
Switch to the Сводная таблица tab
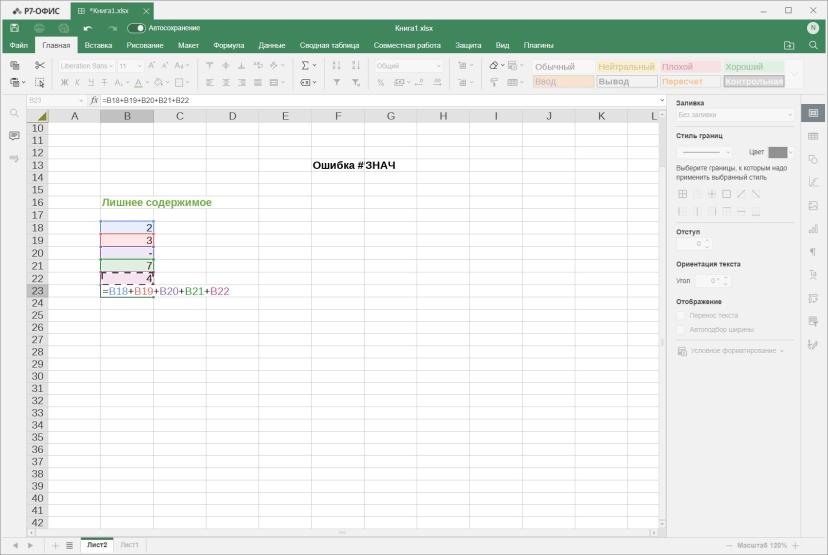pyautogui.click(x=330, y=45)
